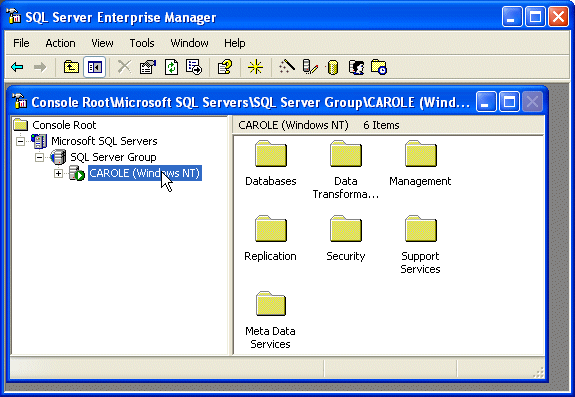This screenshot has height=397, width=575.
Task: Open the Help menu
Action: coord(234,43)
